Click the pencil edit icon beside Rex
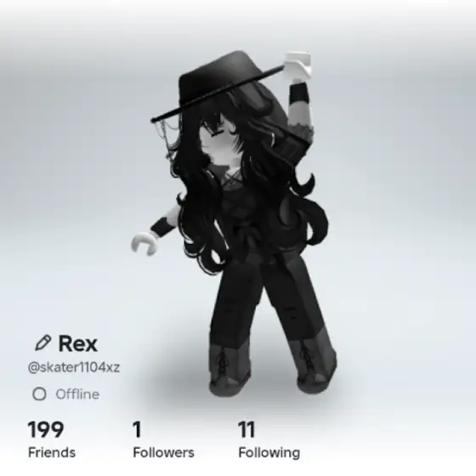This screenshot has width=476, height=476. point(43,343)
